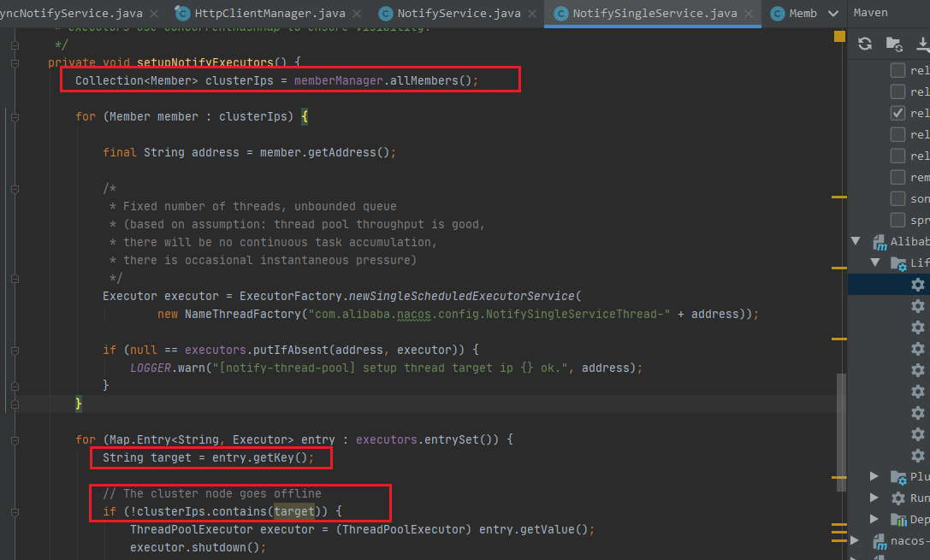This screenshot has width=930, height=560.
Task: Collapse the Lifecycle node in Maven tree
Action: 875,262
